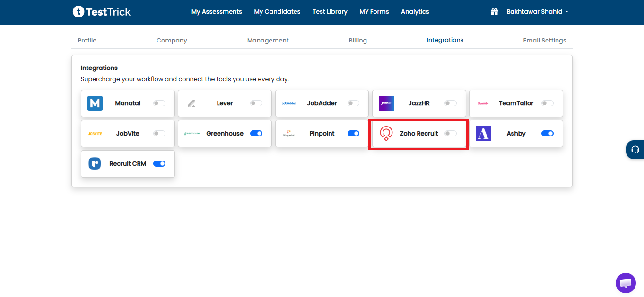Image resolution: width=644 pixels, height=297 pixels.
Task: Disable the Greenhouse integration toggle
Action: pos(256,133)
